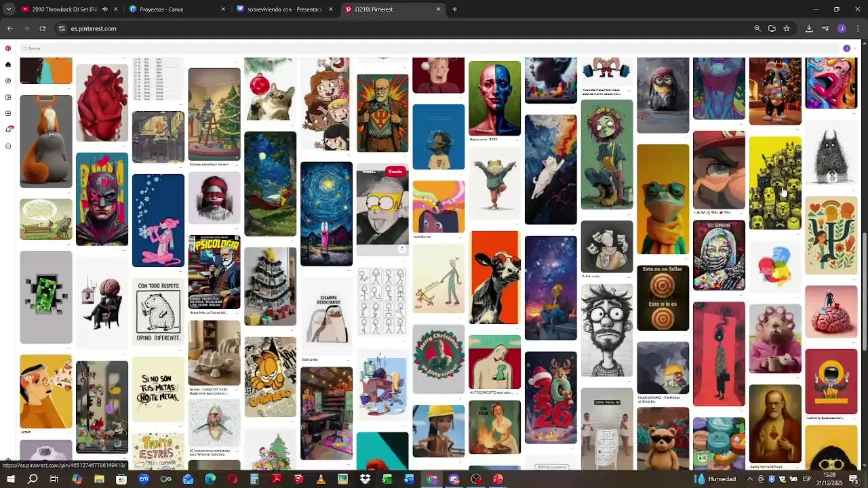Open the Pink Panther flute pin
The width and height of the screenshot is (868, 488).
158,220
